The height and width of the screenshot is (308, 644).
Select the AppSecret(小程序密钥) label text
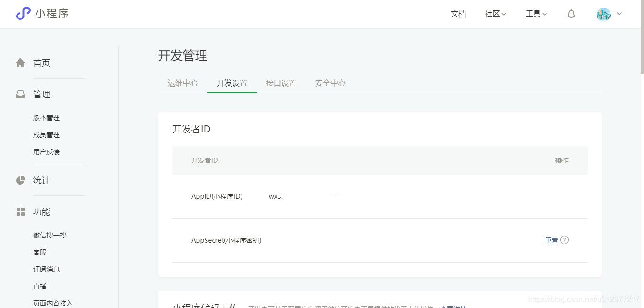click(226, 240)
